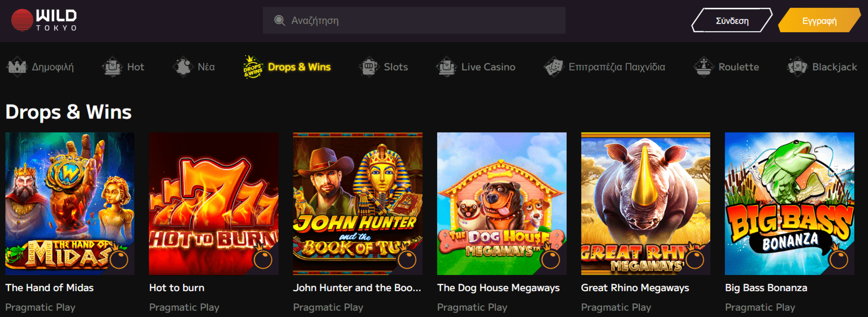This screenshot has width=868, height=317.
Task: Click the dice icon for Επιτραπέζια Παιχνίδια
Action: tap(554, 67)
